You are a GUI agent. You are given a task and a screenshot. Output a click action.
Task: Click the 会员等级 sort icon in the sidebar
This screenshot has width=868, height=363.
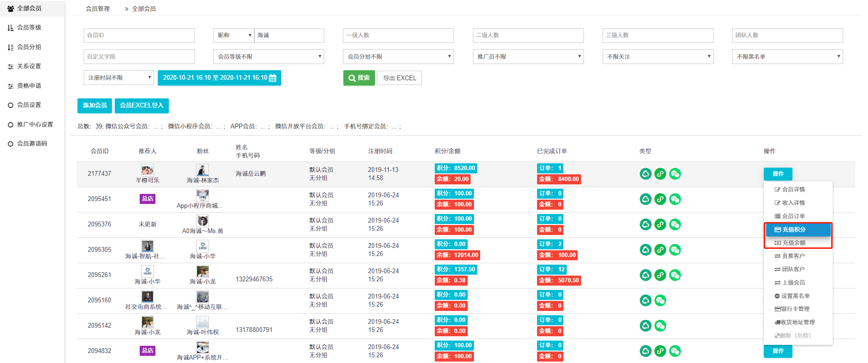coord(11,28)
